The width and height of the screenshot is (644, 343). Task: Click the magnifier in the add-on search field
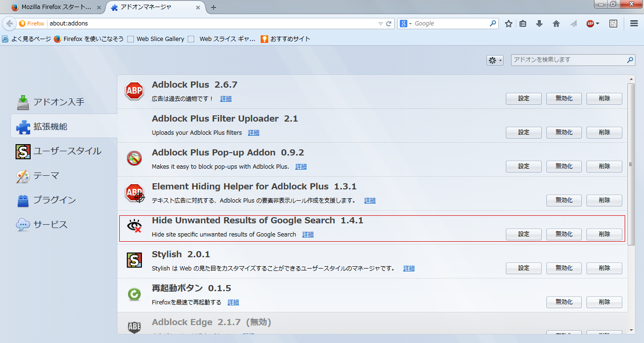pos(630,60)
